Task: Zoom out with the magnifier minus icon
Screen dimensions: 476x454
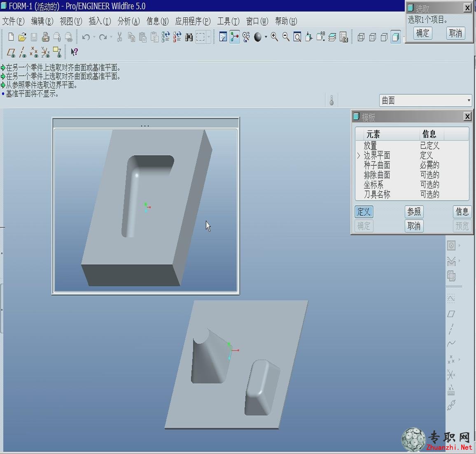Action: pos(286,37)
